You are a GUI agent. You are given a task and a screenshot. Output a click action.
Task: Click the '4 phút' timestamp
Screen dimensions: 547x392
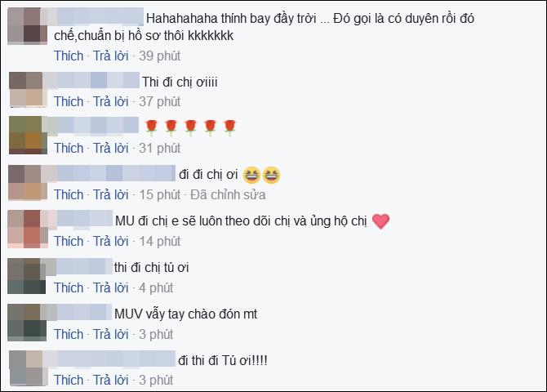tap(156, 288)
